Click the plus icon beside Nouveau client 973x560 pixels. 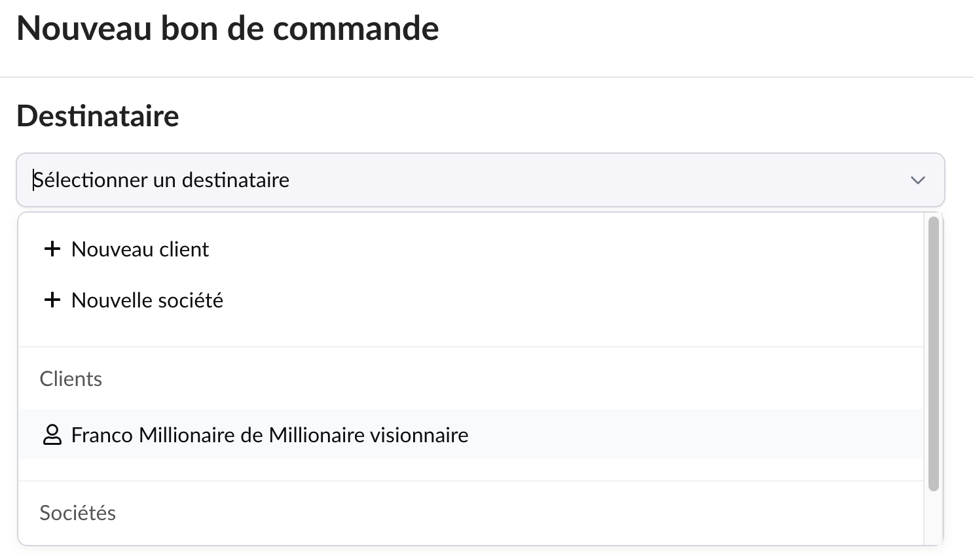[52, 249]
